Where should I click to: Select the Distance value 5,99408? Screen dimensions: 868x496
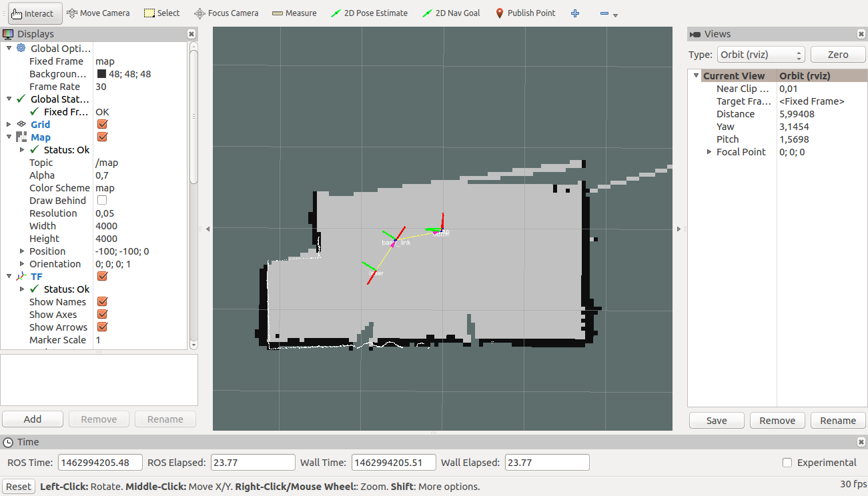pyautogui.click(x=797, y=114)
